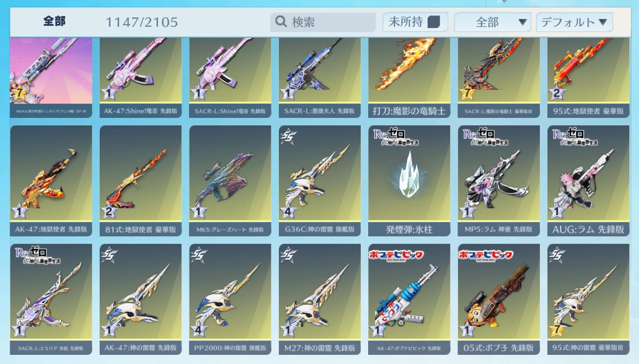Choose the PP2000:神の雷霆 旗艦版 card
639x364 pixels.
point(230,299)
